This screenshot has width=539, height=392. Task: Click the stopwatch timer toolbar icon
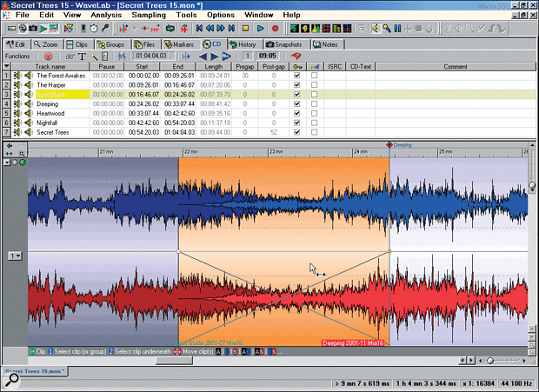coord(94,29)
